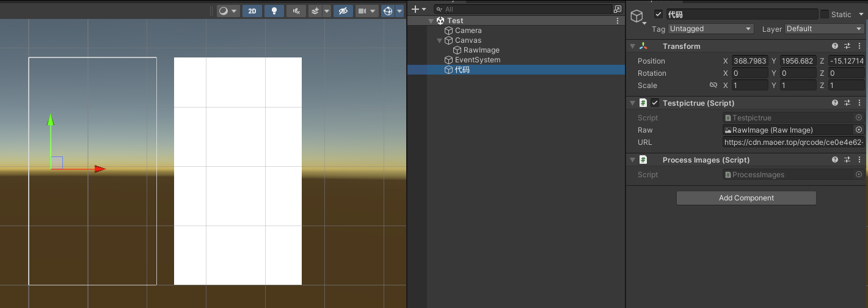Click the Unity icon next to Test scene
The height and width of the screenshot is (308, 868).
[440, 21]
